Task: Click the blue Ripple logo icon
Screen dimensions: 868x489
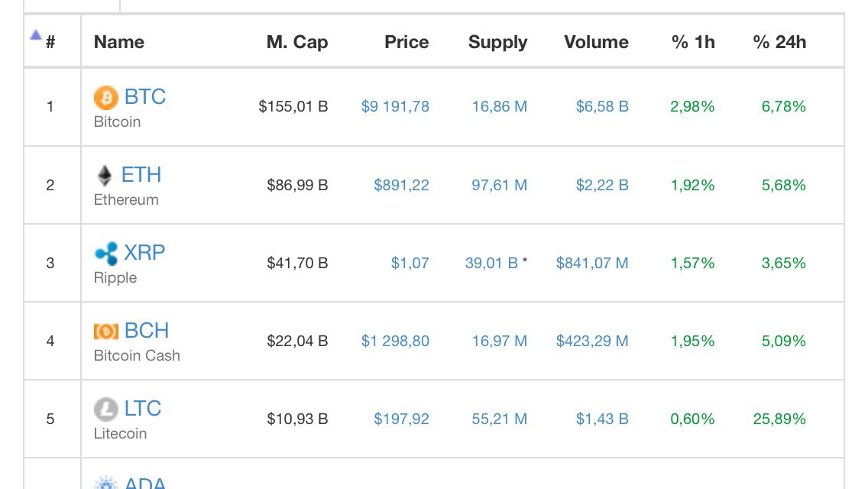Action: (106, 254)
